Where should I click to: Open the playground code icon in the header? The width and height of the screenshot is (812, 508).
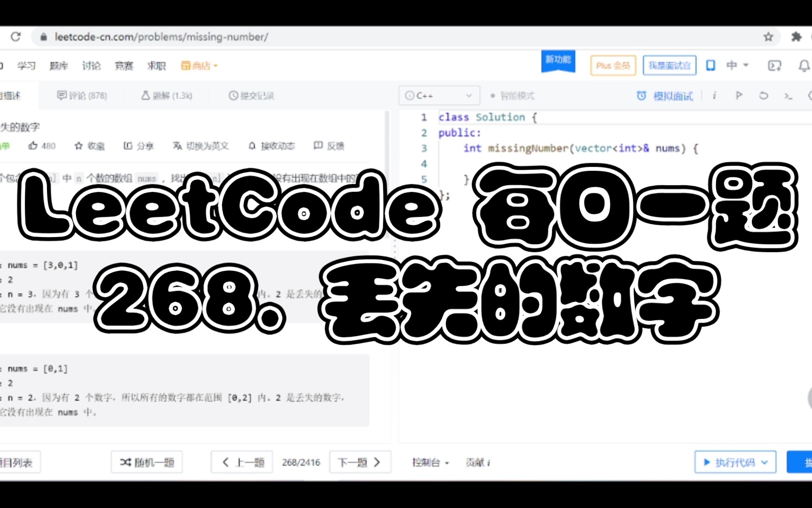(774, 66)
